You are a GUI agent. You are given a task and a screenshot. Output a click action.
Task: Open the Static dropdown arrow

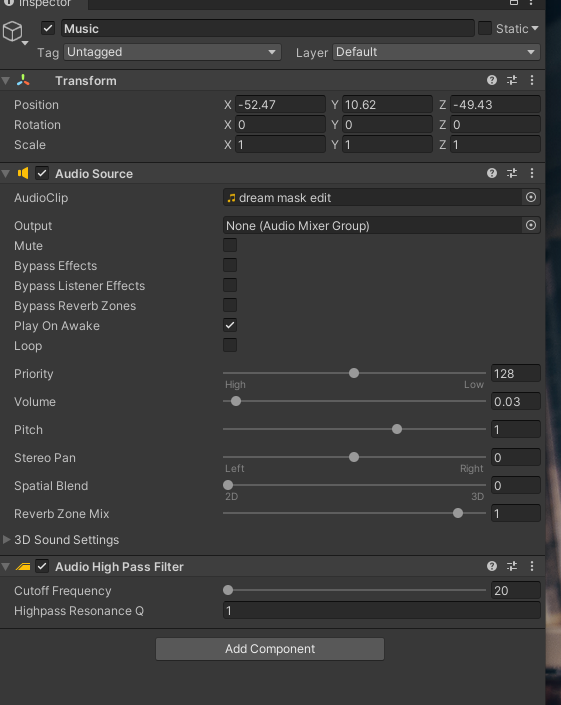535,28
